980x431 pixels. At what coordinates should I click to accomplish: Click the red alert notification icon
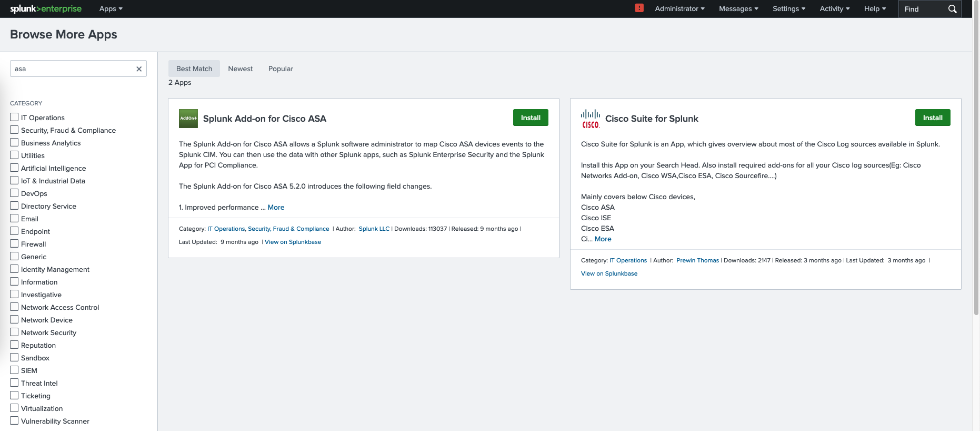pos(639,8)
